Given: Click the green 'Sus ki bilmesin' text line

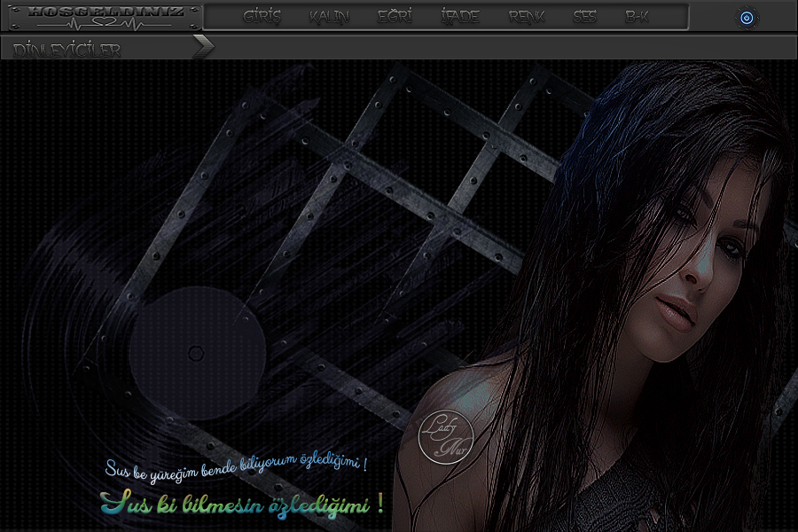Looking at the screenshot, I should 241,505.
